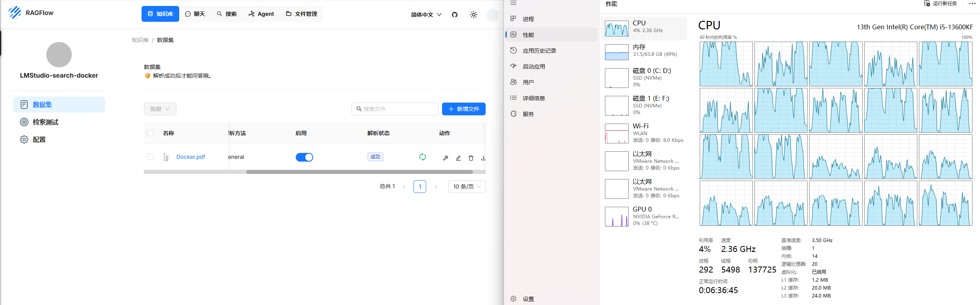Image resolution: width=980 pixels, height=305 pixels.
Task: Open the Docker.pdf file link
Action: [x=191, y=157]
